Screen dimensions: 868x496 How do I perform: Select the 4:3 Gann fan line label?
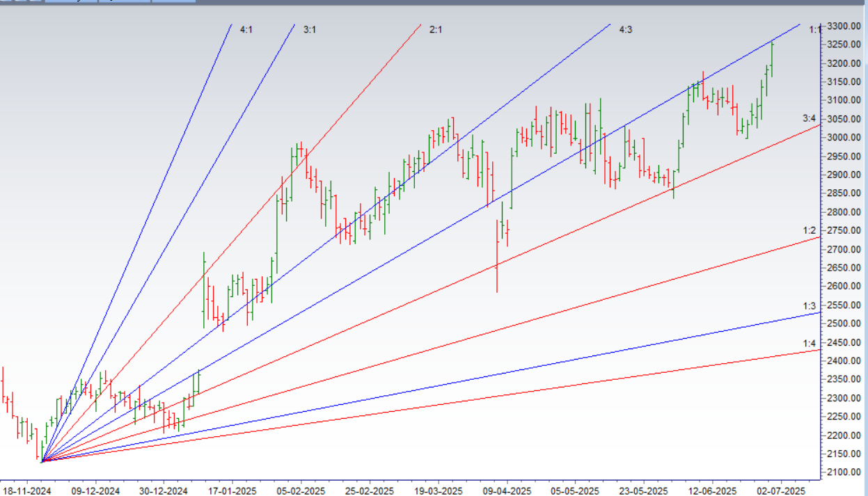[624, 30]
